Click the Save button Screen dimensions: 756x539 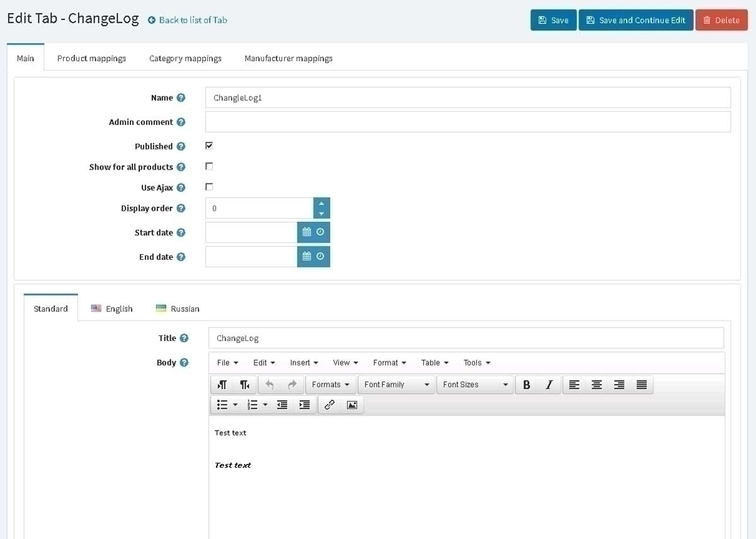point(553,20)
